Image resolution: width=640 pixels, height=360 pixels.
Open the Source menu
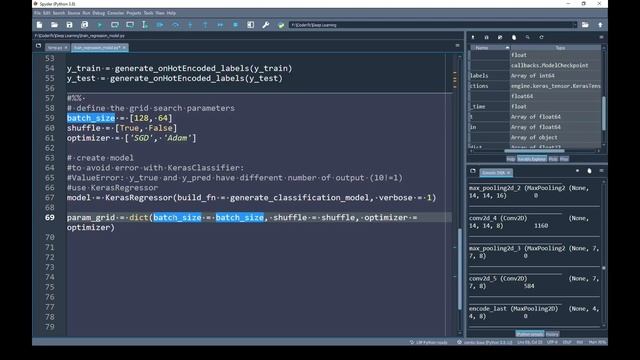tap(74, 13)
